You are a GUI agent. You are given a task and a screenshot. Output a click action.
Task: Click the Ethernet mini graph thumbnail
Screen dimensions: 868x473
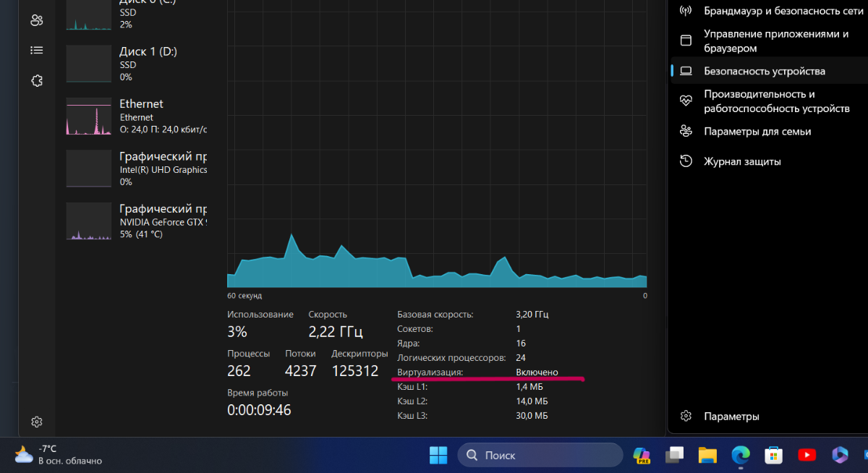coord(88,116)
